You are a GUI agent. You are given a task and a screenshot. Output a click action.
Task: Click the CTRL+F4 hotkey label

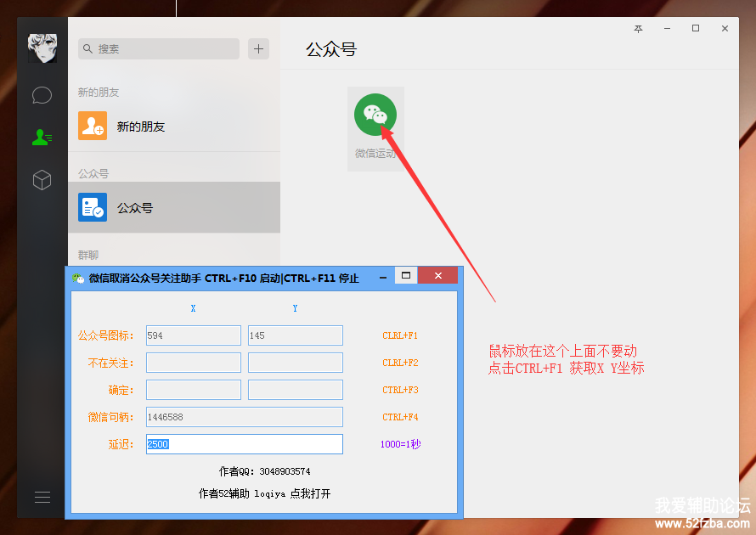click(400, 417)
